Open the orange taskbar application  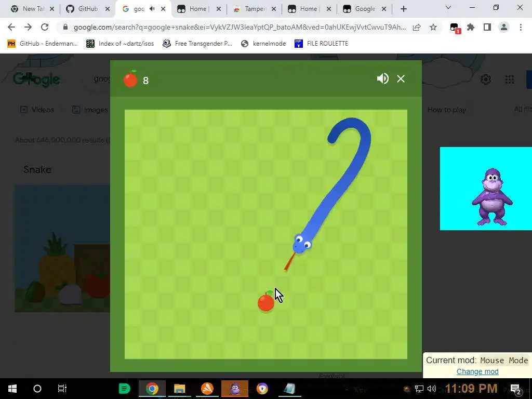(207, 389)
